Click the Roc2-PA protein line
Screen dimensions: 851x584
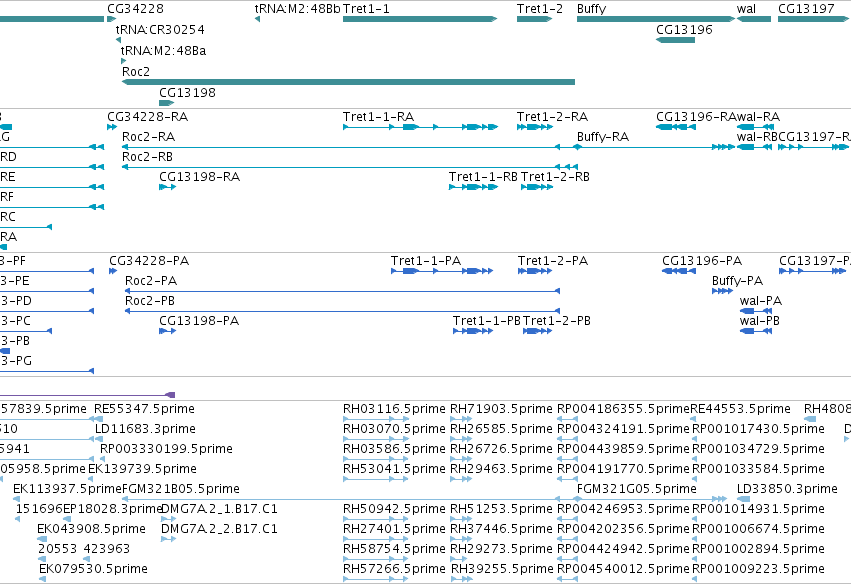coord(342,291)
